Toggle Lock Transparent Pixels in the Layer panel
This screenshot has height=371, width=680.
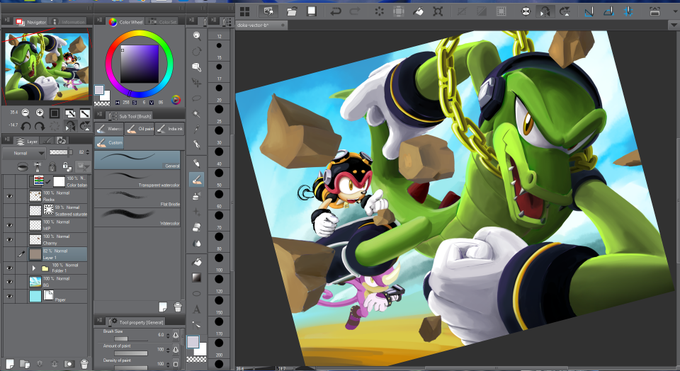[x=66, y=167]
